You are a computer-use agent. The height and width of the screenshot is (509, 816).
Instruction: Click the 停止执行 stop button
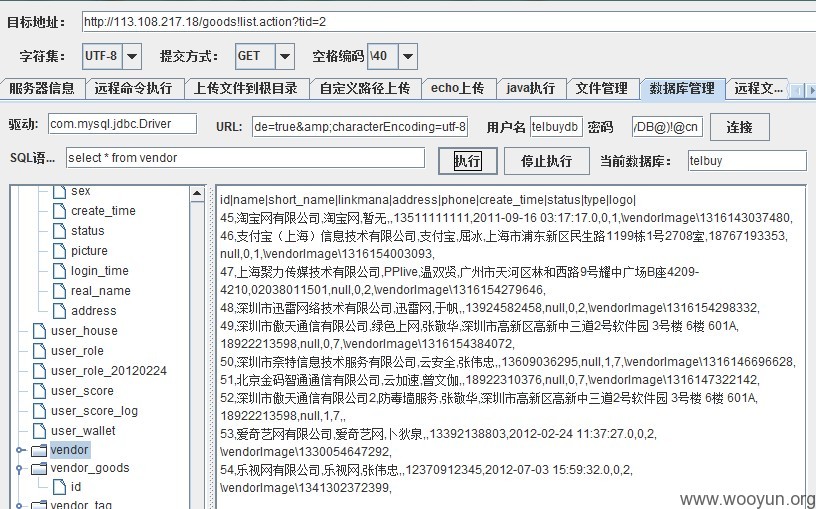click(546, 161)
